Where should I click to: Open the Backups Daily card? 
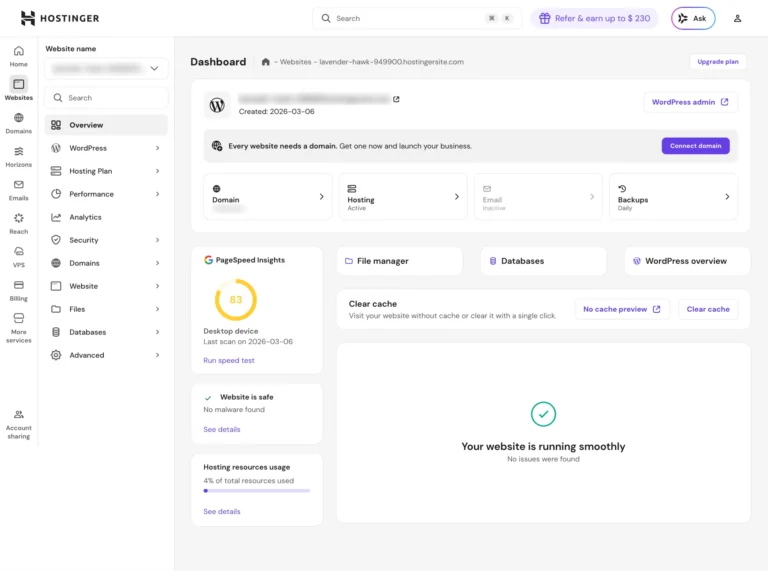(x=673, y=196)
